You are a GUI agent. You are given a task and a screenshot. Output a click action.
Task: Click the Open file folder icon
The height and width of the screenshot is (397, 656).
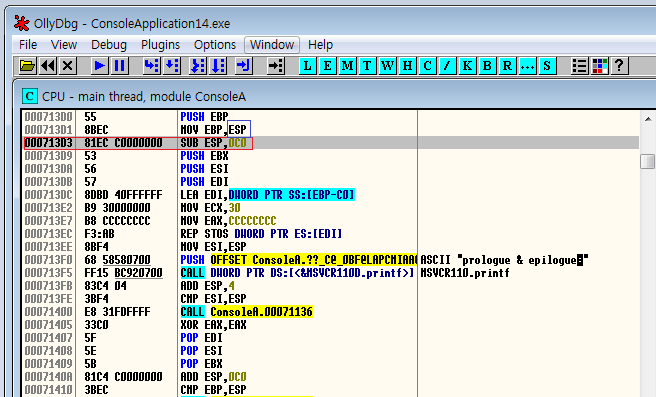point(27,66)
